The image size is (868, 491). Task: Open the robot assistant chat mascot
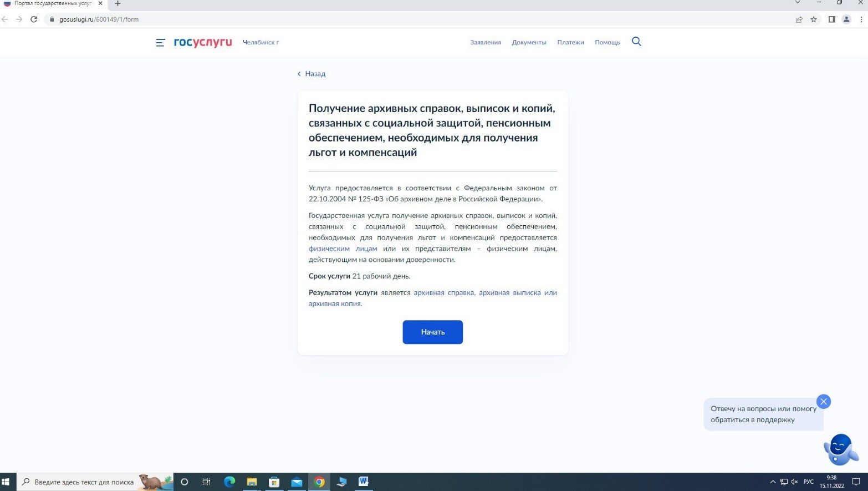(840, 449)
